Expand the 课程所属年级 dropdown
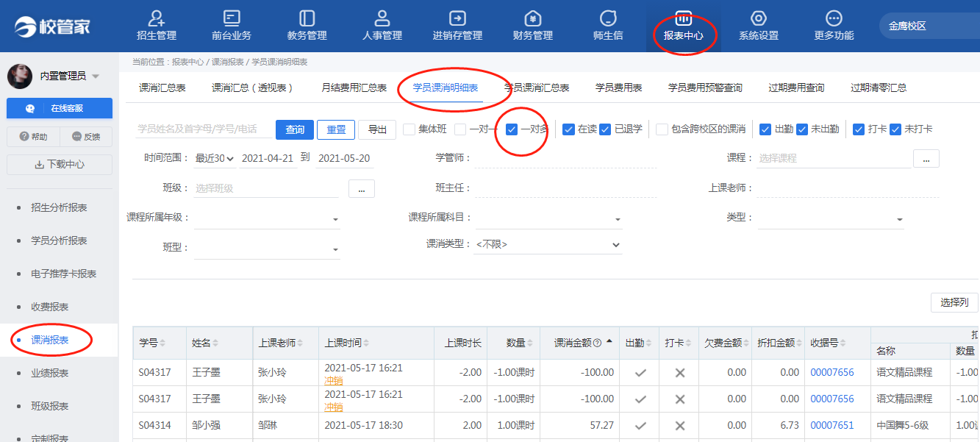The height and width of the screenshot is (442, 980). [268, 218]
